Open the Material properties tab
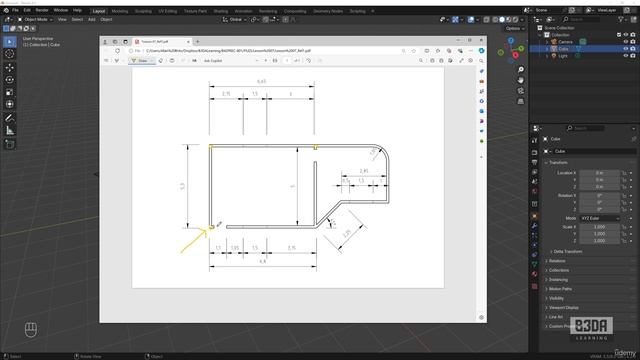640x360 pixels. point(535,275)
